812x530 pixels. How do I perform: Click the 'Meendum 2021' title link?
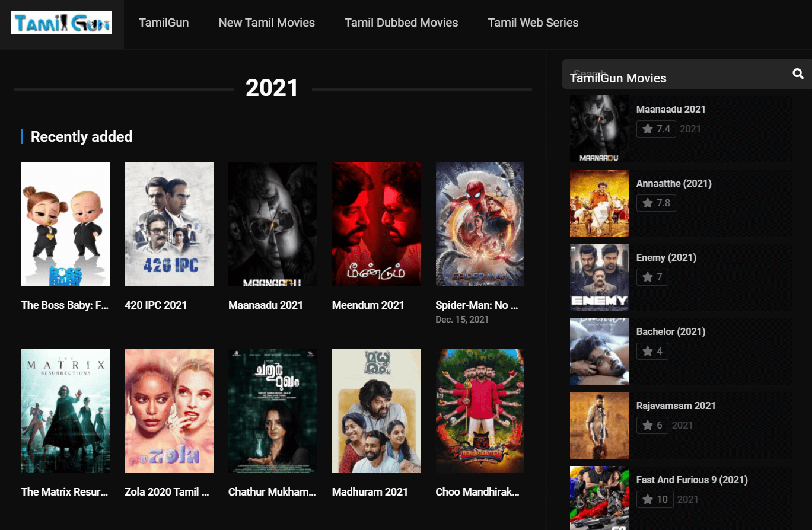point(368,305)
